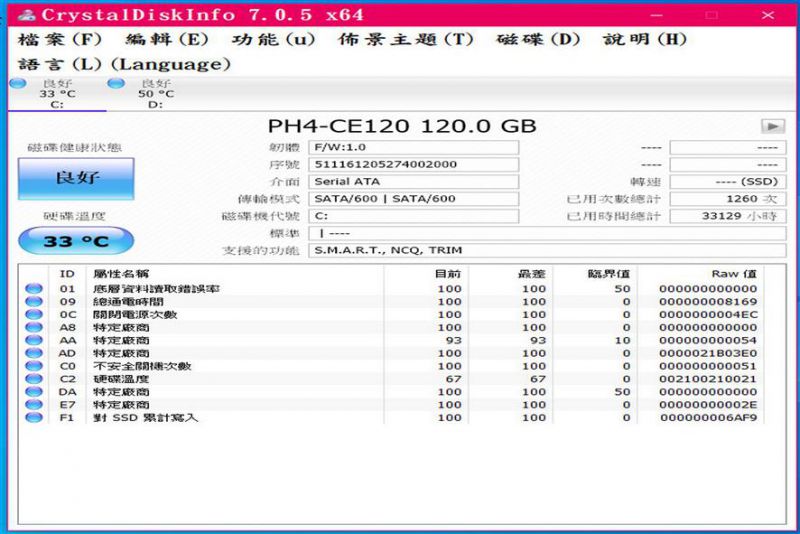Click the ID column header
Image resolution: width=800 pixels, height=534 pixels.
point(67,274)
